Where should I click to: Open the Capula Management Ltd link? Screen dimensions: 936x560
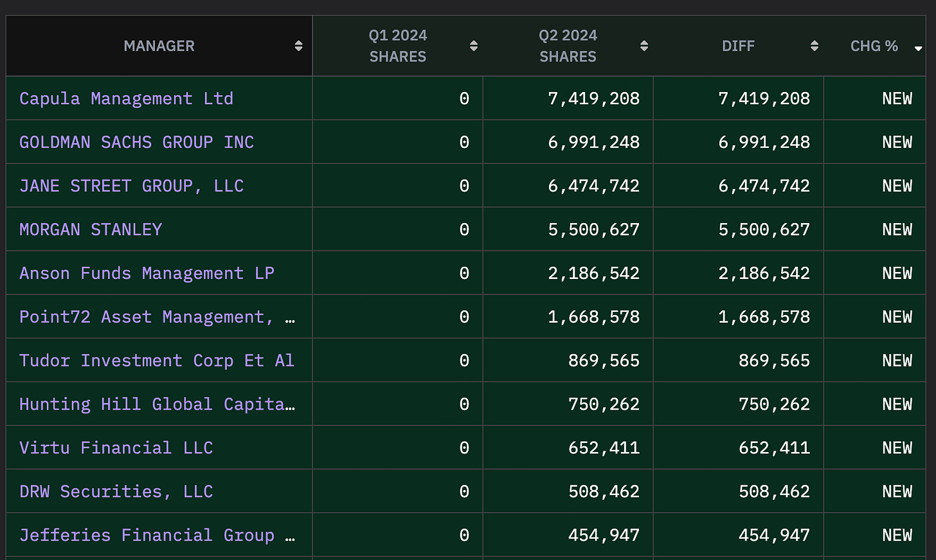pyautogui.click(x=126, y=98)
